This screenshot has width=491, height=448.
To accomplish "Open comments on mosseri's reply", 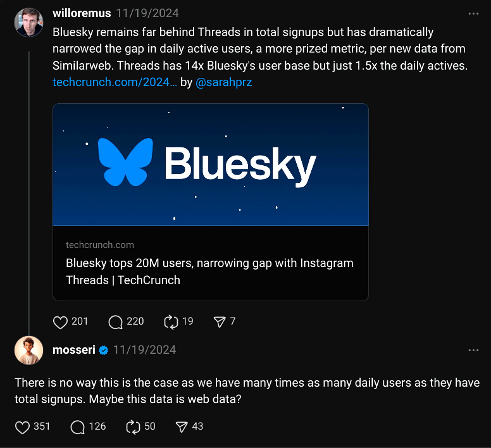I will tap(77, 427).
